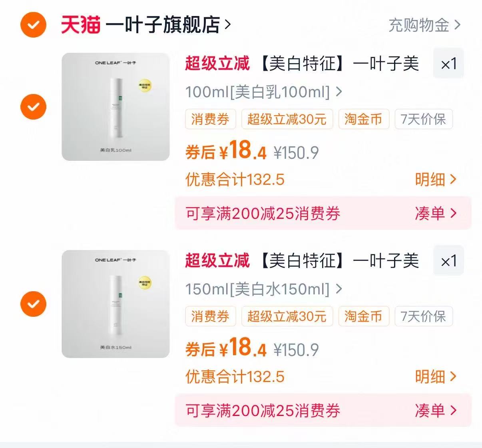Open the 淘金币 tag on 美白乳100ml item

pos(363,119)
